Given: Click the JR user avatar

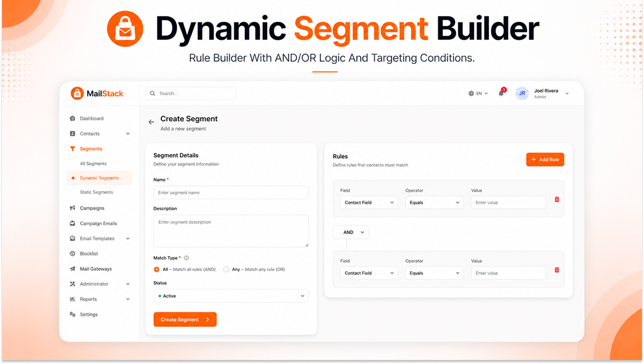Looking at the screenshot, I should (x=522, y=93).
